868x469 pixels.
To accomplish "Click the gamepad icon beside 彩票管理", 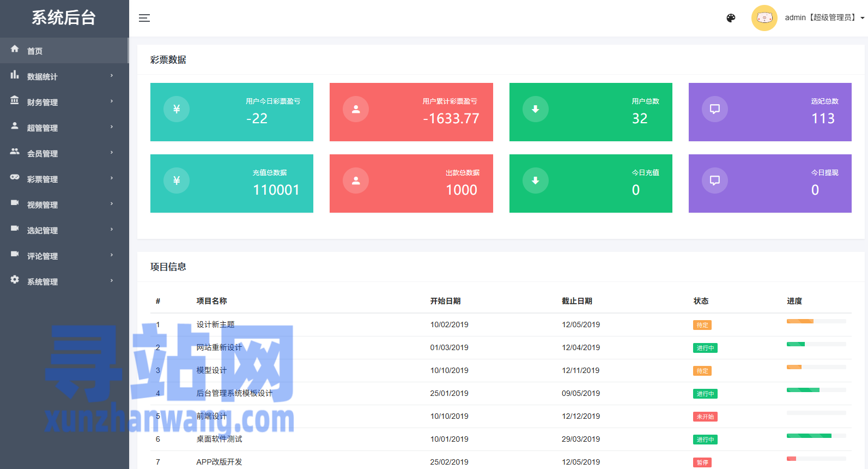I will 15,177.
